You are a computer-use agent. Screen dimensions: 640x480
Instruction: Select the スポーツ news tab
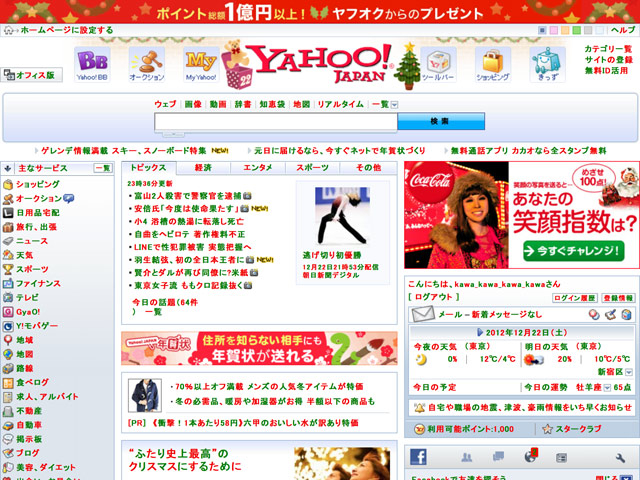pyautogui.click(x=312, y=168)
